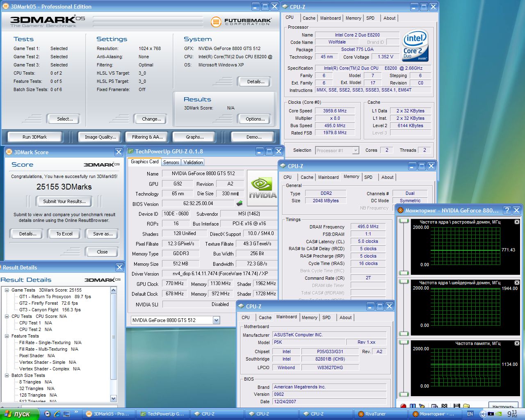Click the 3DMark Score window title icon
This screenshot has width=525, height=420.
tap(9, 152)
